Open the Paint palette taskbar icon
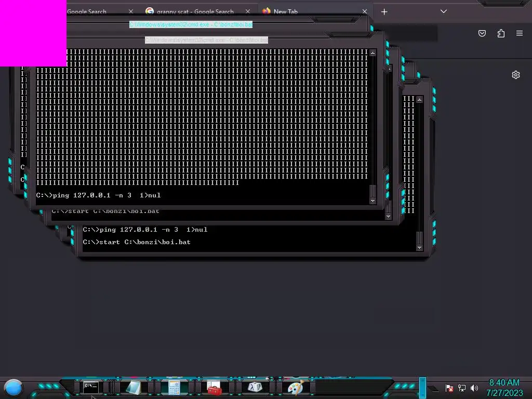The height and width of the screenshot is (399, 532). (x=295, y=388)
